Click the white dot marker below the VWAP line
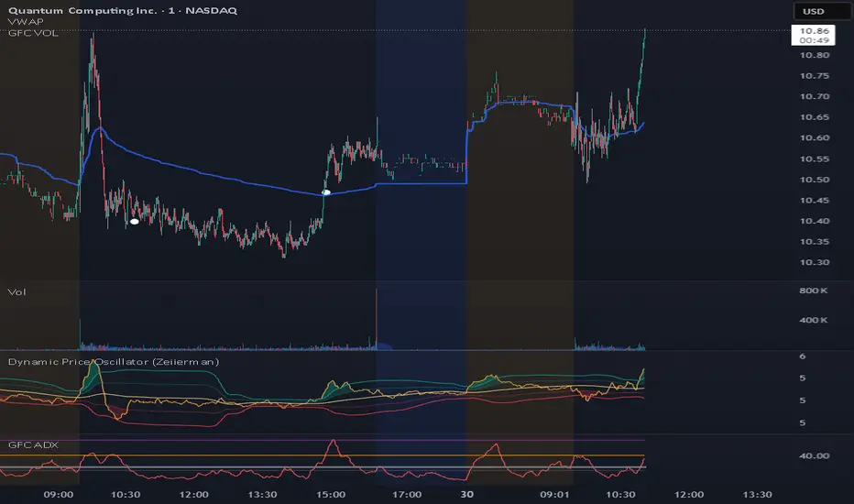Screen dimensions: 854x504 (135, 221)
